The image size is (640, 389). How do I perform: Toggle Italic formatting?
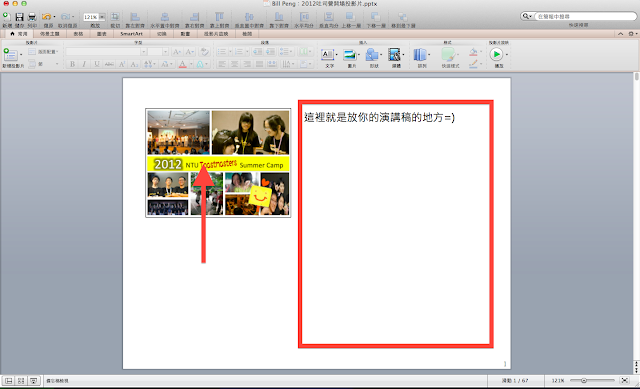(x=84, y=64)
